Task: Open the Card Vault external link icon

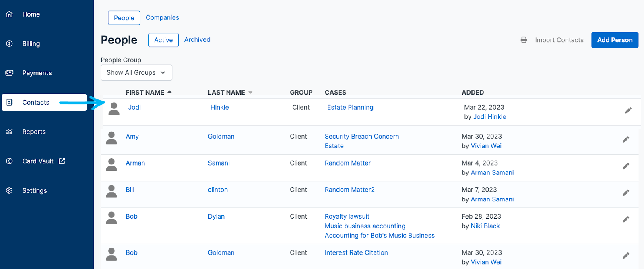Action: (62, 161)
